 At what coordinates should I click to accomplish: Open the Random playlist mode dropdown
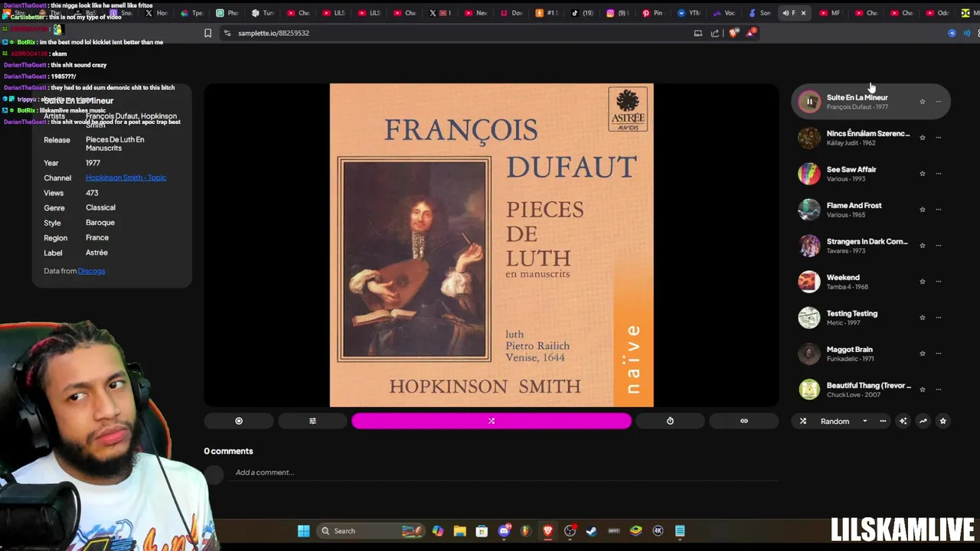844,421
